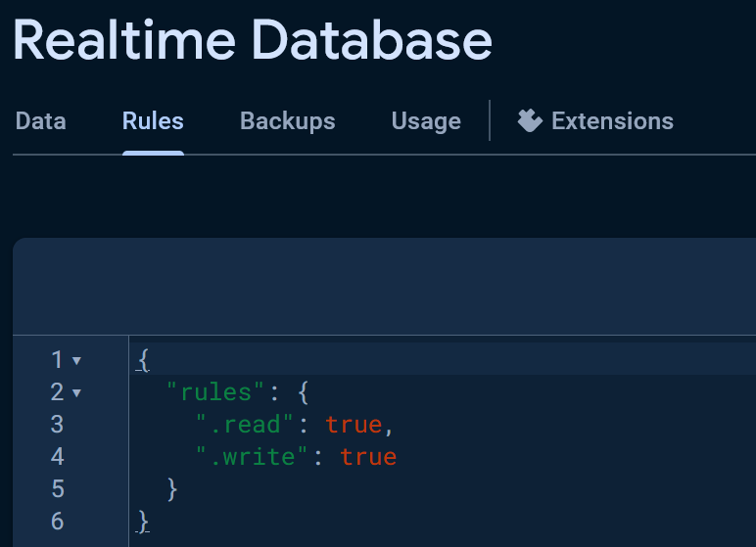Click the true value after .write

[368, 457]
